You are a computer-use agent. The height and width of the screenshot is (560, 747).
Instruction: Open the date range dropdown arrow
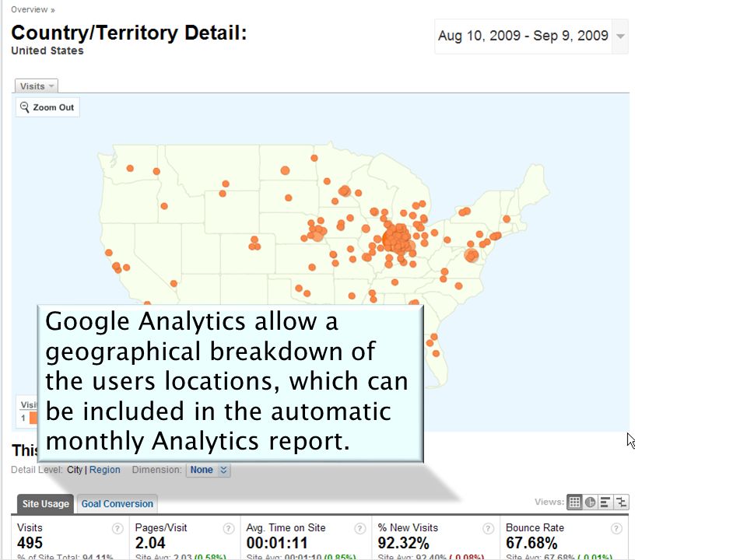pos(620,37)
